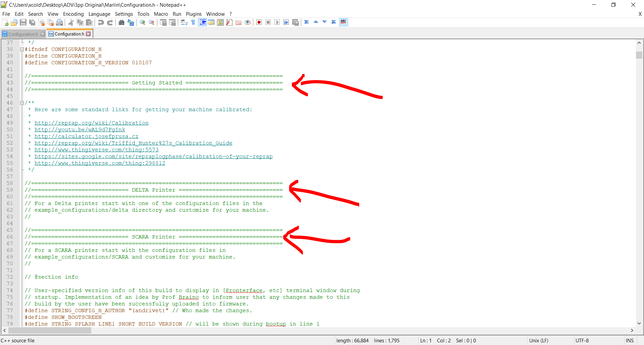This screenshot has width=644, height=345.
Task: Open the Macro menu
Action: click(x=161, y=14)
